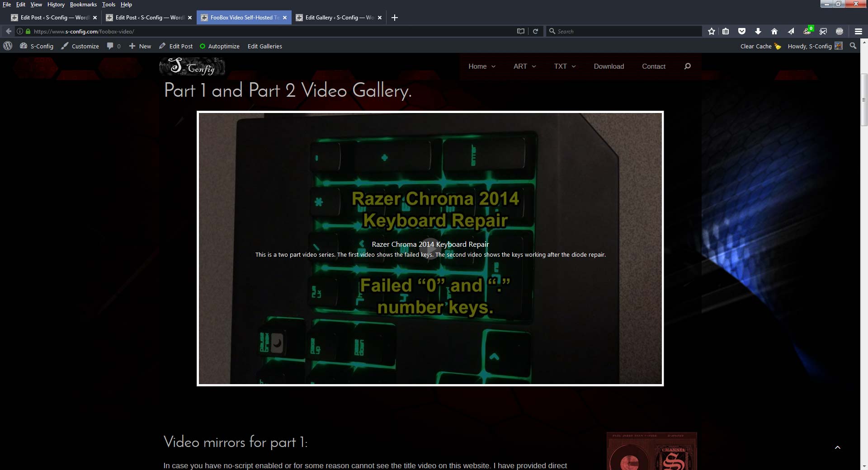Viewport: 868px width, 470px height.
Task: Open a new browser tab
Action: [395, 18]
